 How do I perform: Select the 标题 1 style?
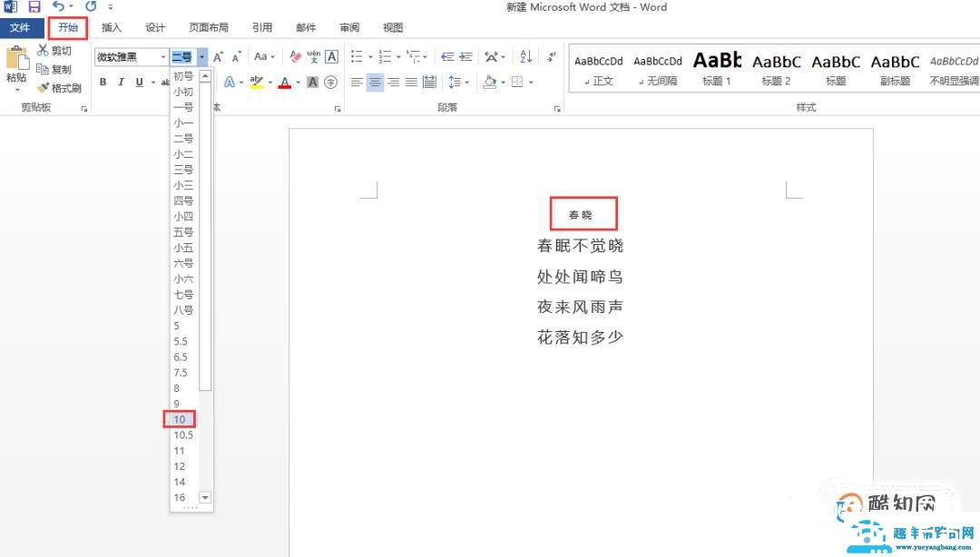tap(716, 68)
